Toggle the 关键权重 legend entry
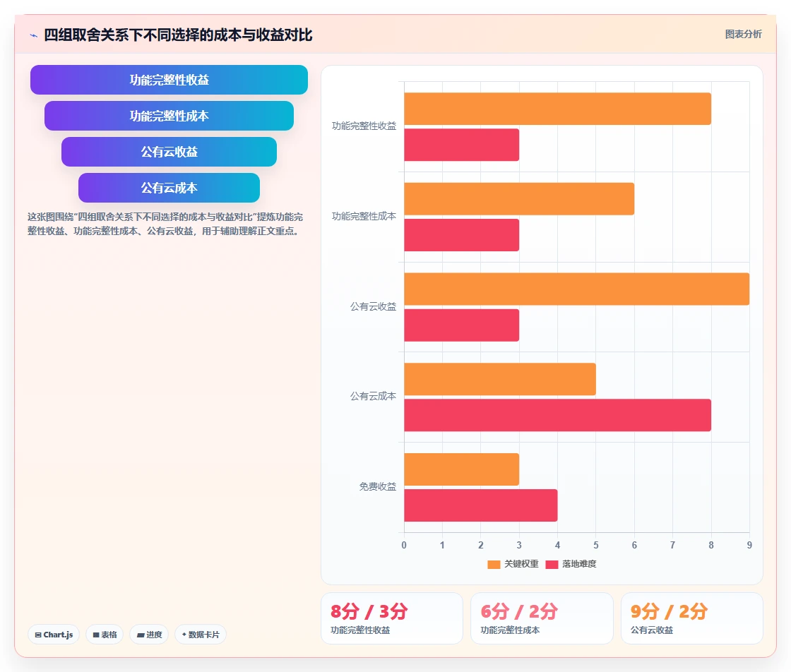 513,564
